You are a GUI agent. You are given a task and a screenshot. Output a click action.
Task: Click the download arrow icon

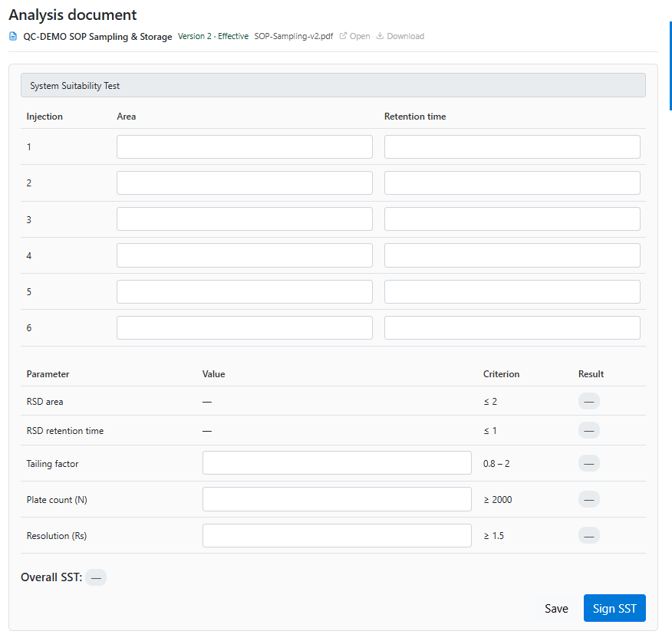[x=380, y=36]
